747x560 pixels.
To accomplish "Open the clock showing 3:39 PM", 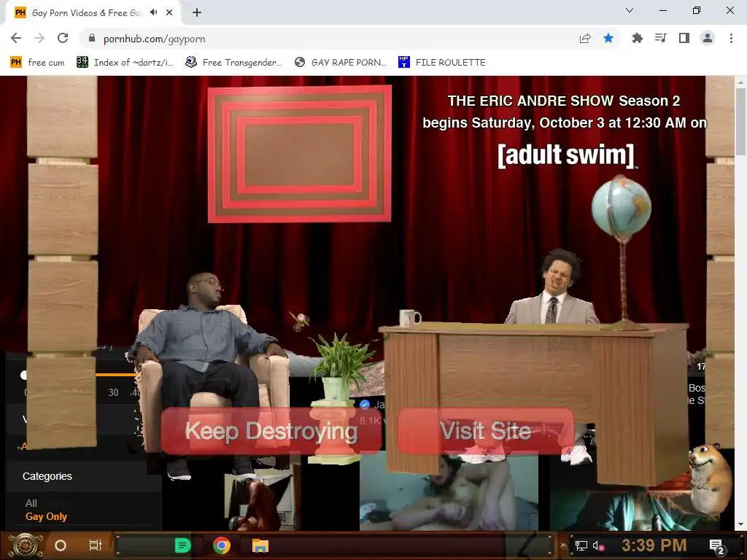I will tap(654, 545).
